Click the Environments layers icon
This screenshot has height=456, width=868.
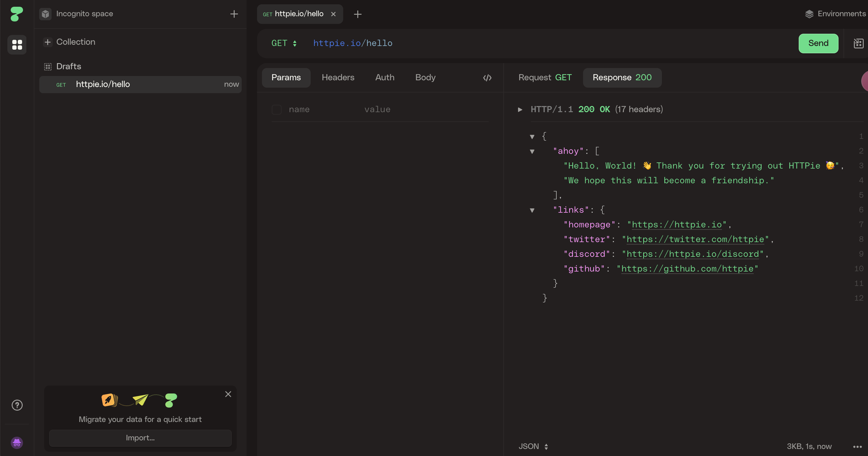809,14
